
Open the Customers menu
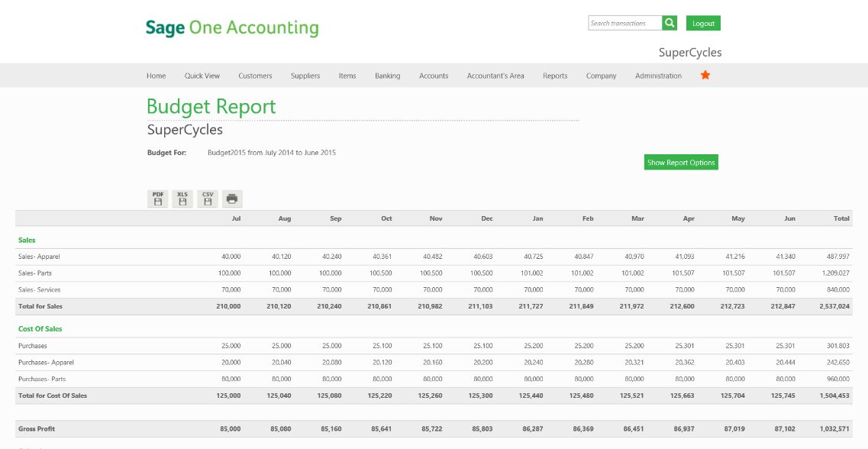coord(255,76)
